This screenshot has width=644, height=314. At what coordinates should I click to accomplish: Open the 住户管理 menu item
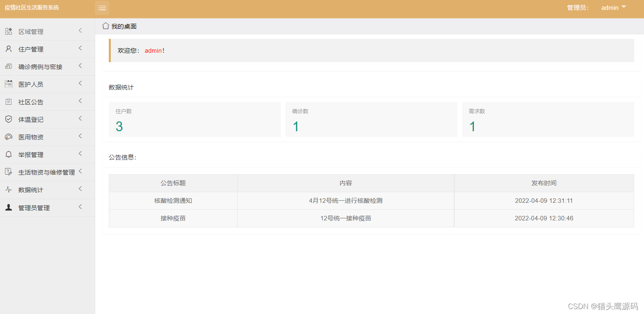pyautogui.click(x=47, y=49)
